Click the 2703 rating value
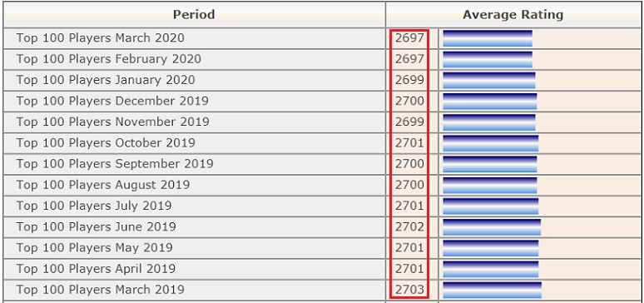 [x=409, y=290]
